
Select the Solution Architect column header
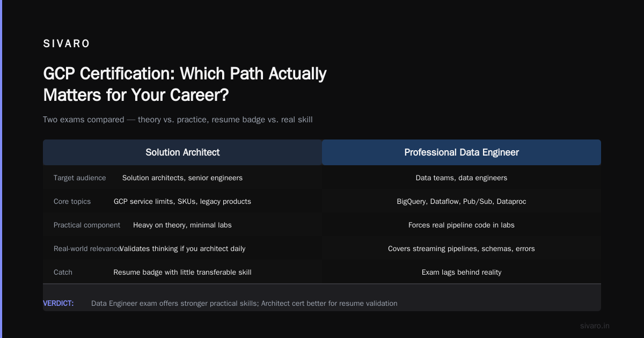pyautogui.click(x=182, y=152)
